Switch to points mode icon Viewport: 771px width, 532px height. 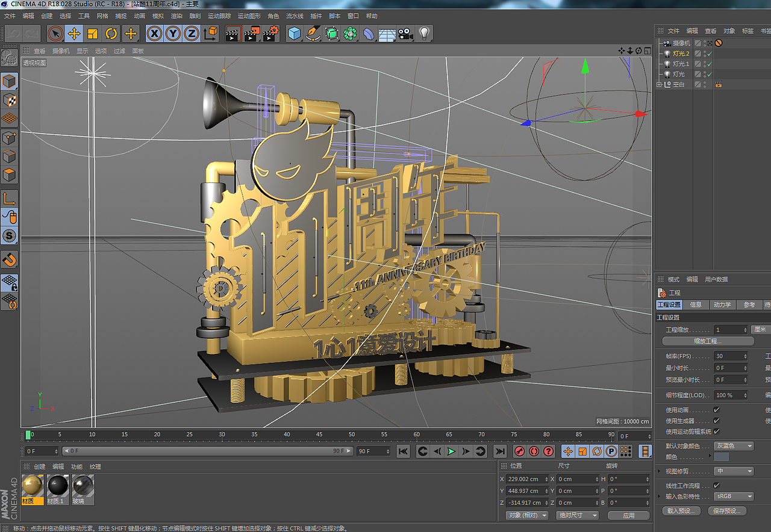tap(9, 138)
